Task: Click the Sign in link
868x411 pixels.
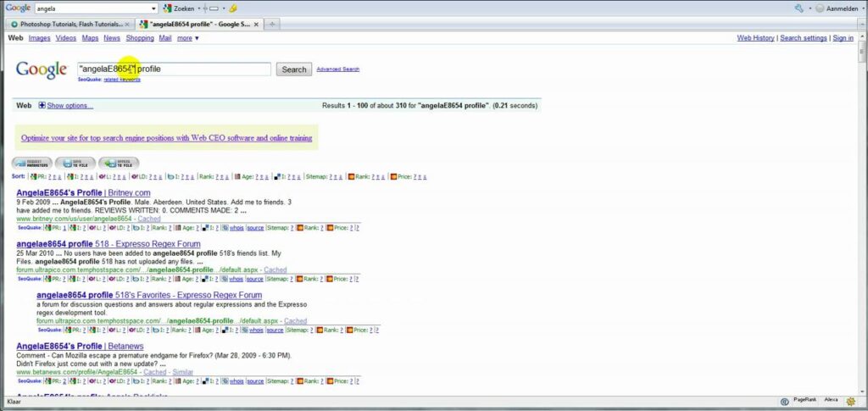Action: click(843, 38)
